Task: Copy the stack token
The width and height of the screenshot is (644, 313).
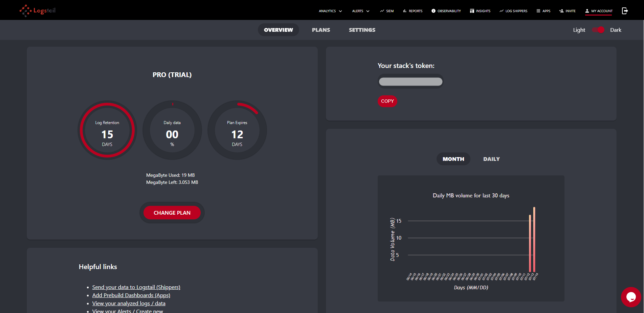Action: tap(387, 101)
